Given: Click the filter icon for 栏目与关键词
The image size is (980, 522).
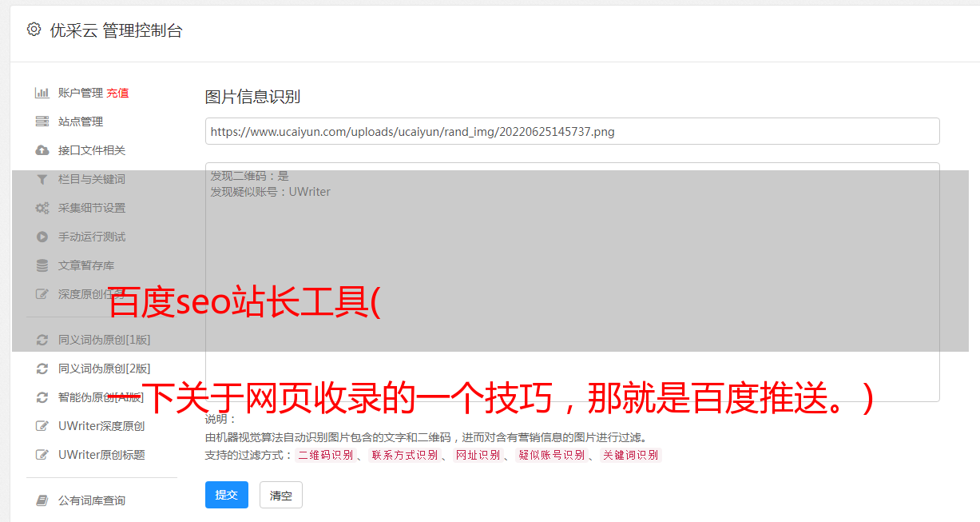Looking at the screenshot, I should pos(42,179).
